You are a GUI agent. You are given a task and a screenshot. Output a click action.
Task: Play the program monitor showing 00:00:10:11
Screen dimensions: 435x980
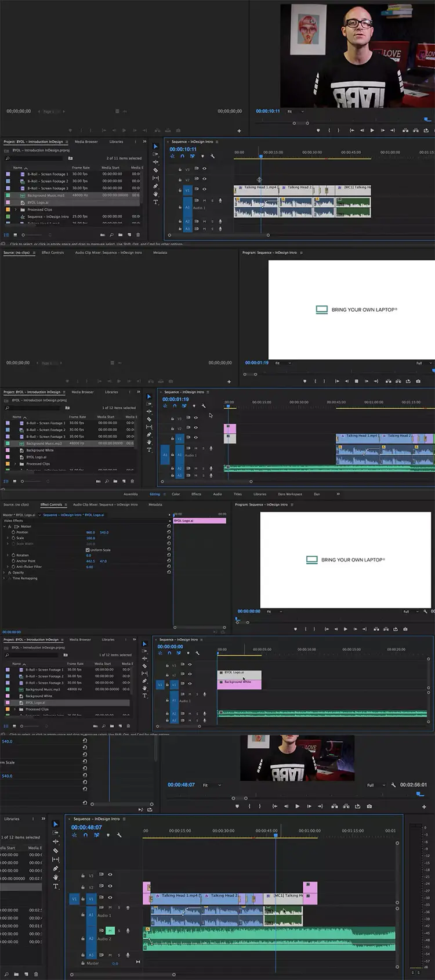tap(372, 130)
